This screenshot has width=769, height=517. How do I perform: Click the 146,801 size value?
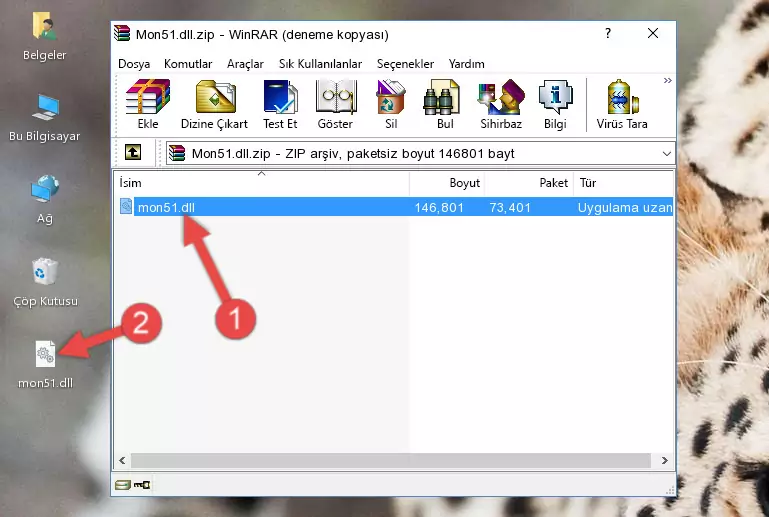click(439, 207)
